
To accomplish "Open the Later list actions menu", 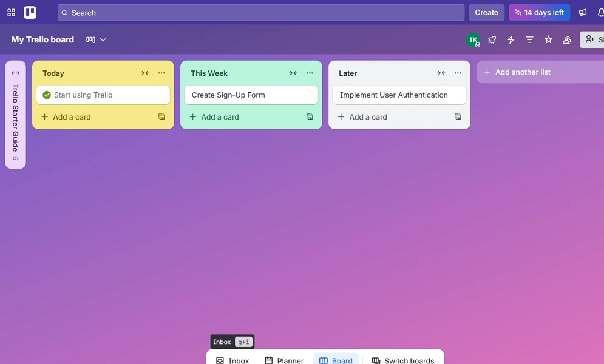I will coord(458,73).
